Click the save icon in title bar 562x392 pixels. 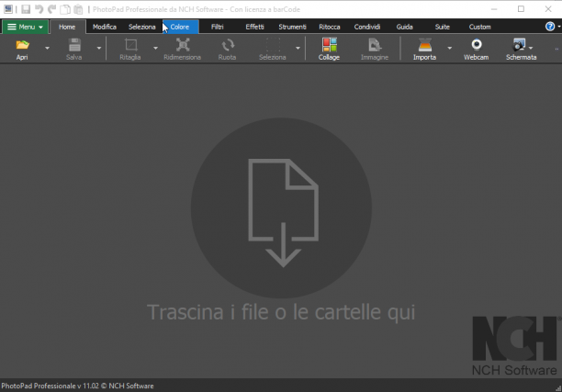point(26,9)
